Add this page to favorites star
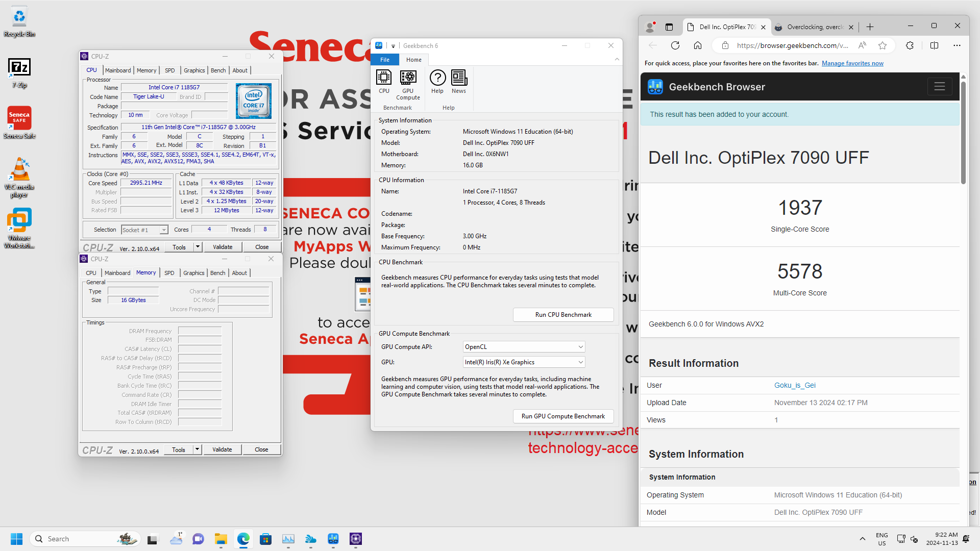This screenshot has height=551, width=980. [x=883, y=45]
